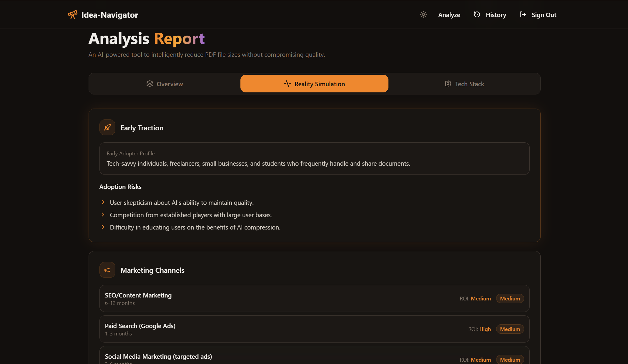Switch to the Overview tab
Image resolution: width=628 pixels, height=364 pixels.
[165, 84]
